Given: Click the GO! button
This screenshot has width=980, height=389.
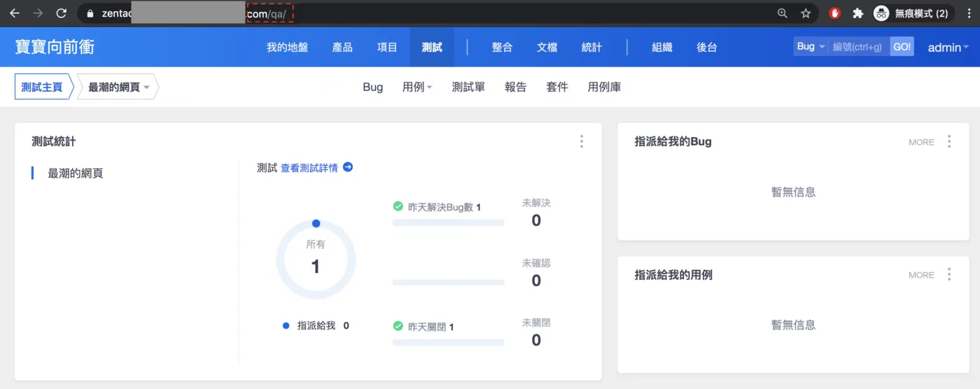Looking at the screenshot, I should click(902, 47).
